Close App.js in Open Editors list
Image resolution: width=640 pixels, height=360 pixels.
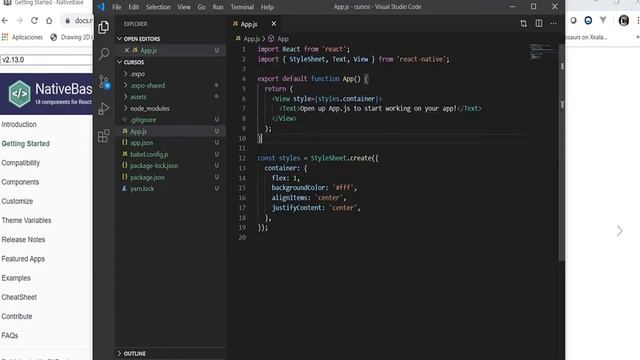[127, 50]
